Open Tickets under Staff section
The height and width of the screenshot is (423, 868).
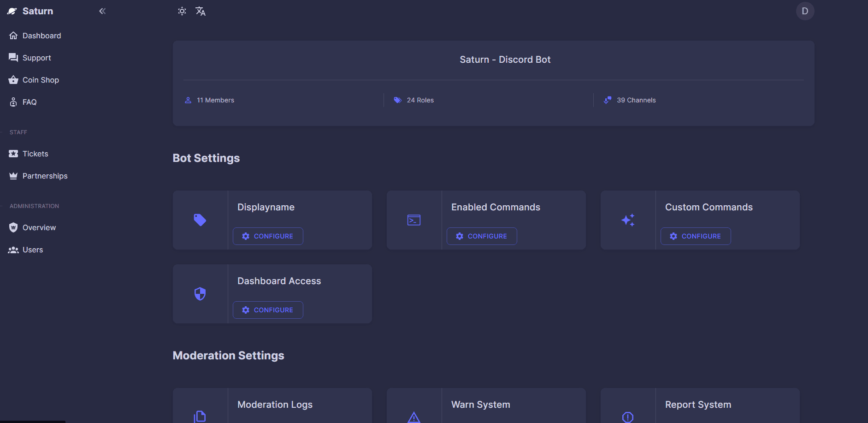coord(35,154)
